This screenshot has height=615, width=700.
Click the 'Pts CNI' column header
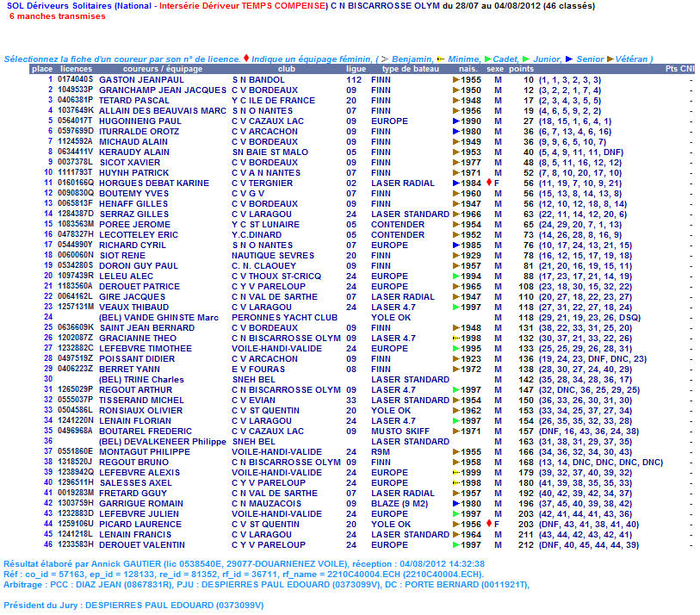pyautogui.click(x=678, y=69)
